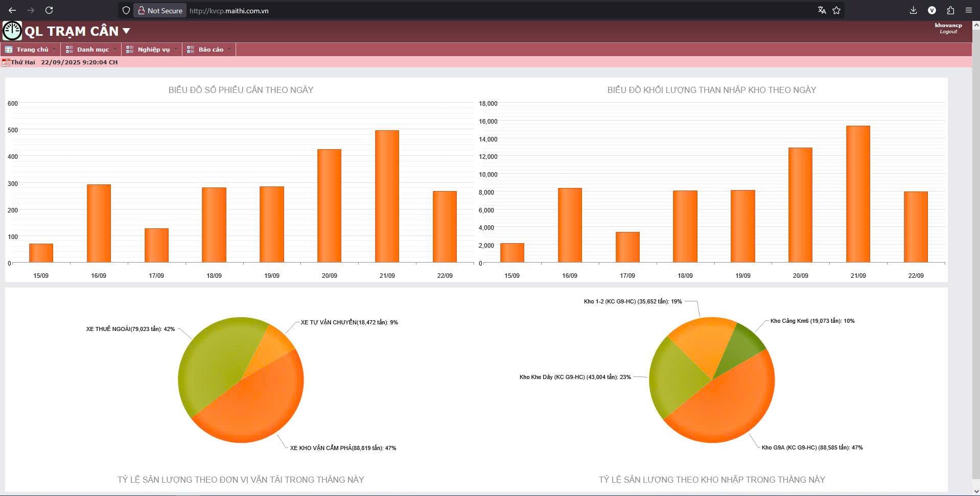This screenshot has height=496, width=980.
Task: Click the BIỂU ĐỒ SỐ PHIẾU CÂN THEO NGÀY title
Action: click(x=241, y=90)
